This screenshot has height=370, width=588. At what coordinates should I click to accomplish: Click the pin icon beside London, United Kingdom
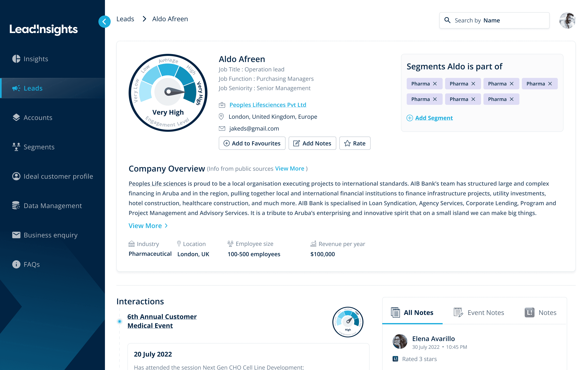221,117
